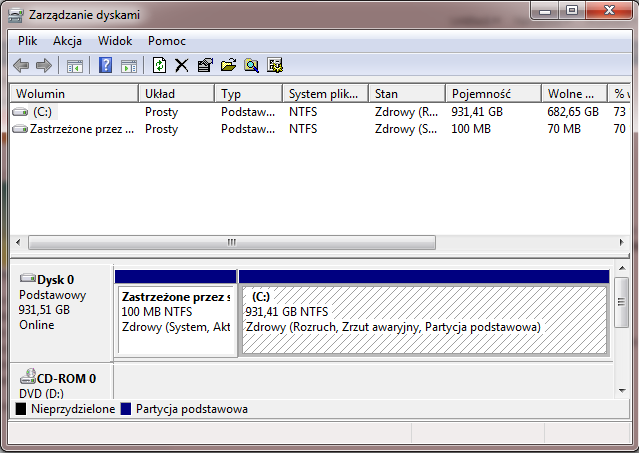
Task: Sort by the Pojemność column header
Action: point(494,94)
